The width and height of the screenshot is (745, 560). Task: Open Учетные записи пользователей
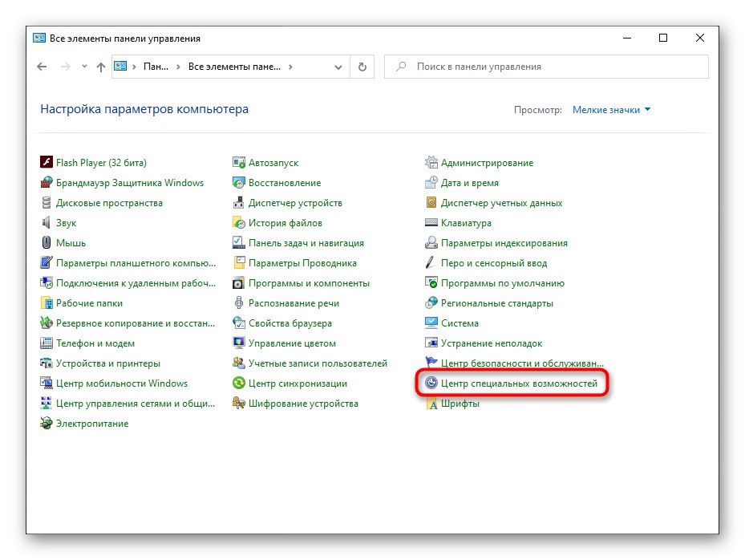[x=318, y=363]
